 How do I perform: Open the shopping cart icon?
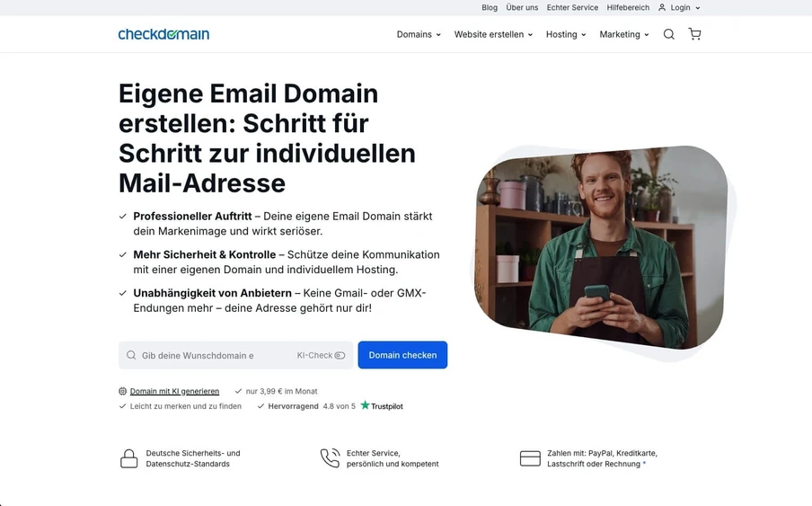coord(694,34)
